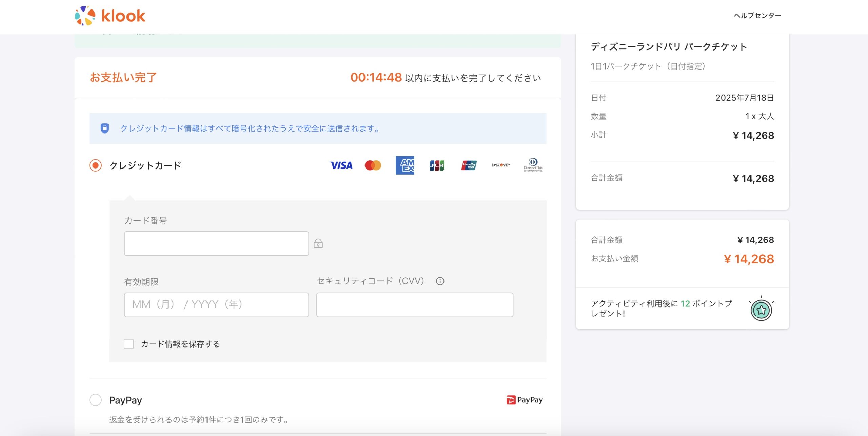
Task: Click the UnionPay card icon
Action: point(469,165)
